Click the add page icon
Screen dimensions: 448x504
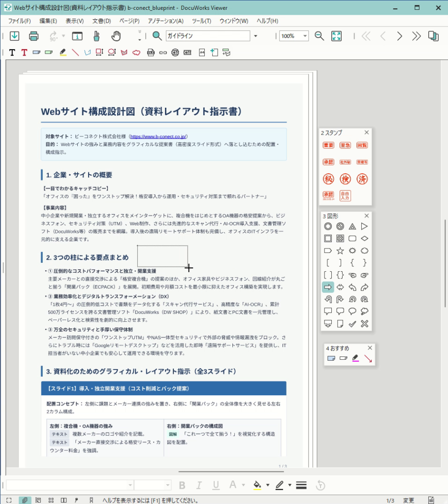(214, 52)
